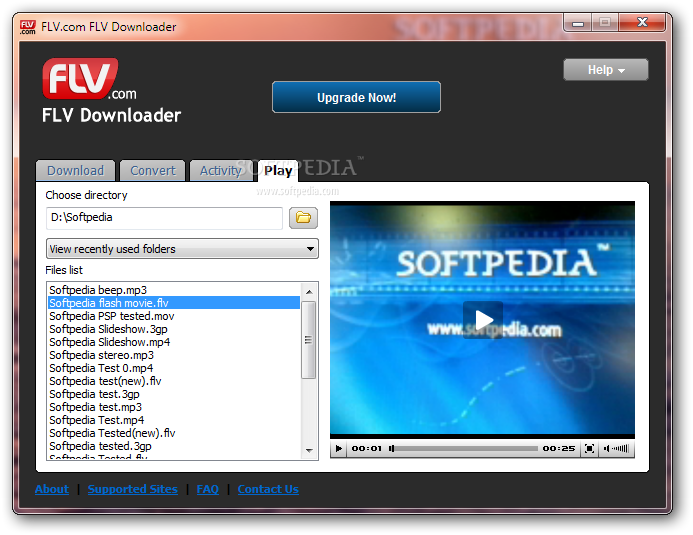Image resolution: width=693 pixels, height=535 pixels.
Task: Open the Supported Sites link
Action: click(133, 489)
